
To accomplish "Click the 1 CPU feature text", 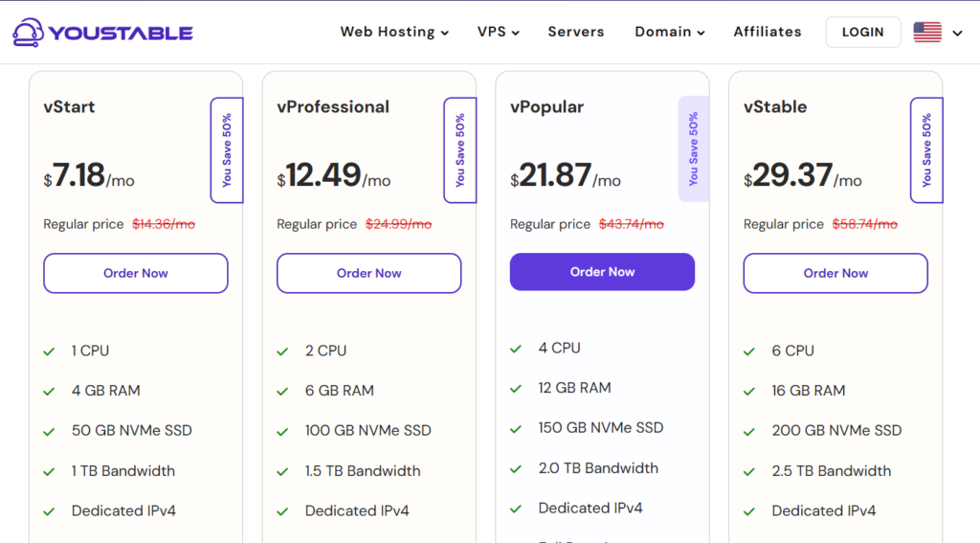I will [x=90, y=351].
